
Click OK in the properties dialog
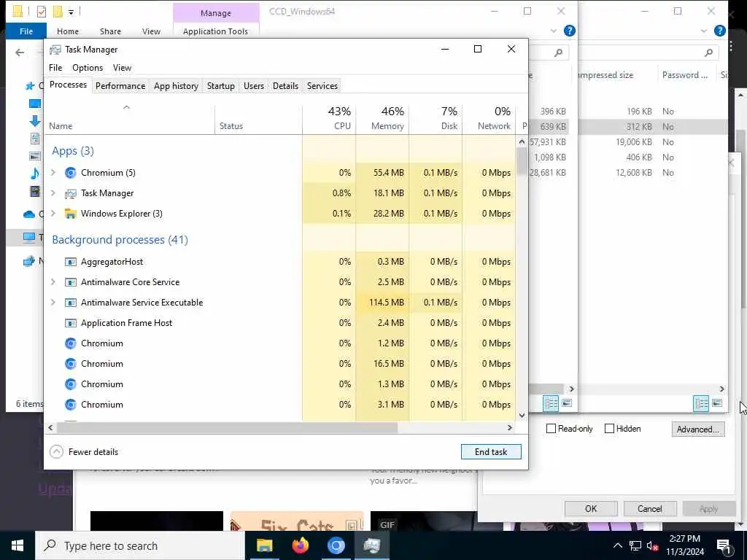coord(591,508)
